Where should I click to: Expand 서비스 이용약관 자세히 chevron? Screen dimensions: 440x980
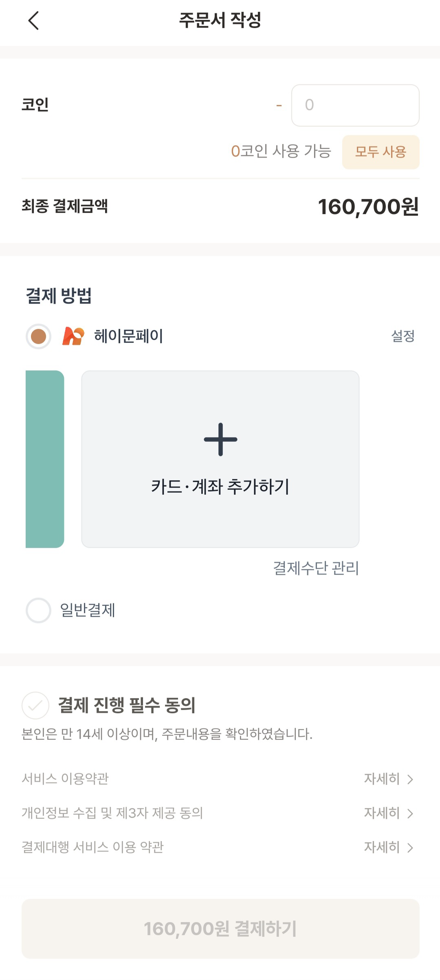(410, 779)
